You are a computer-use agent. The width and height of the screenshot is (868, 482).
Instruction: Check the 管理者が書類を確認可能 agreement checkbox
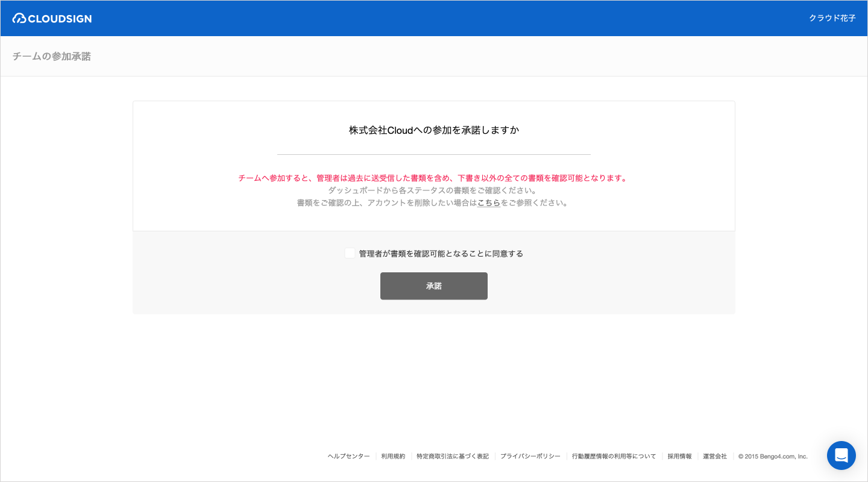point(350,254)
